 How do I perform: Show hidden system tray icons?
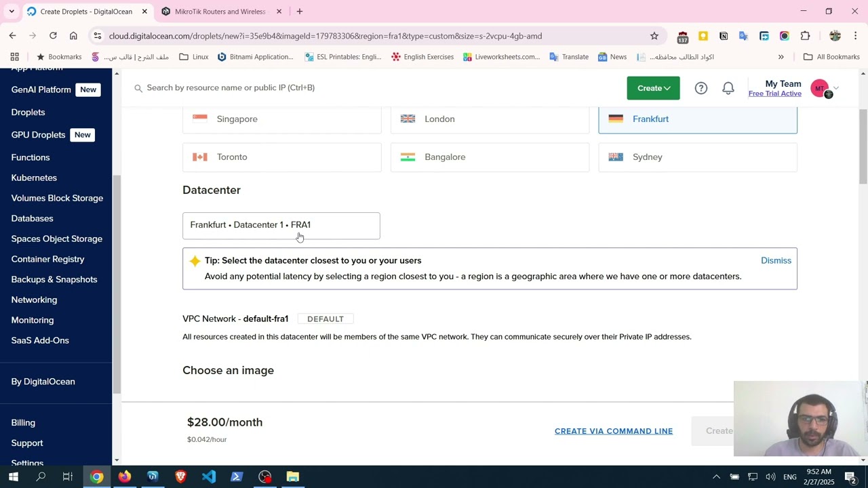point(716,476)
